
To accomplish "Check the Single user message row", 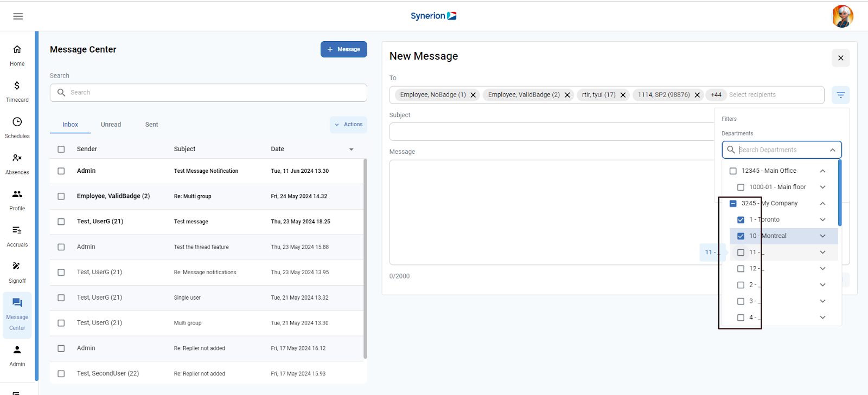I will coord(61,297).
